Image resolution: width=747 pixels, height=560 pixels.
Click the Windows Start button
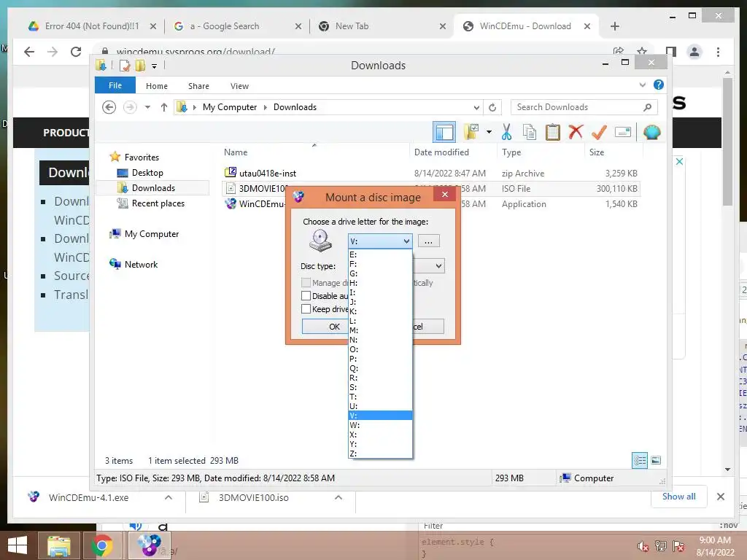pos(18,545)
